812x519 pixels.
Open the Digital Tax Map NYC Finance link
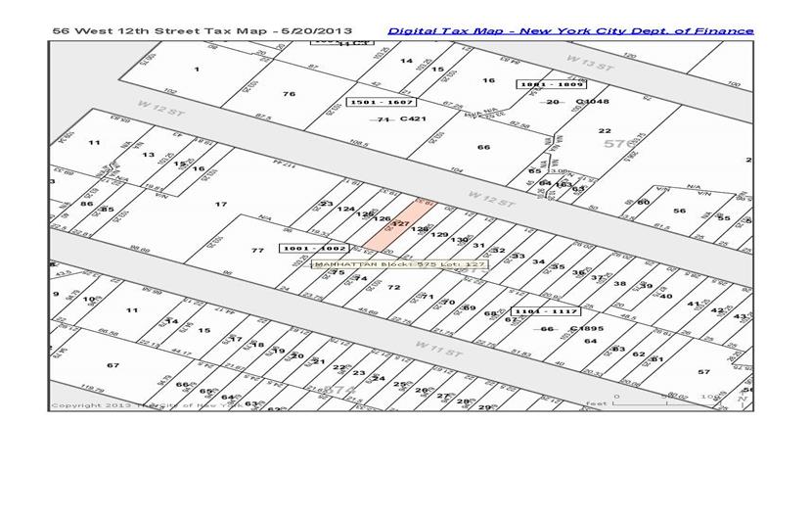point(570,30)
